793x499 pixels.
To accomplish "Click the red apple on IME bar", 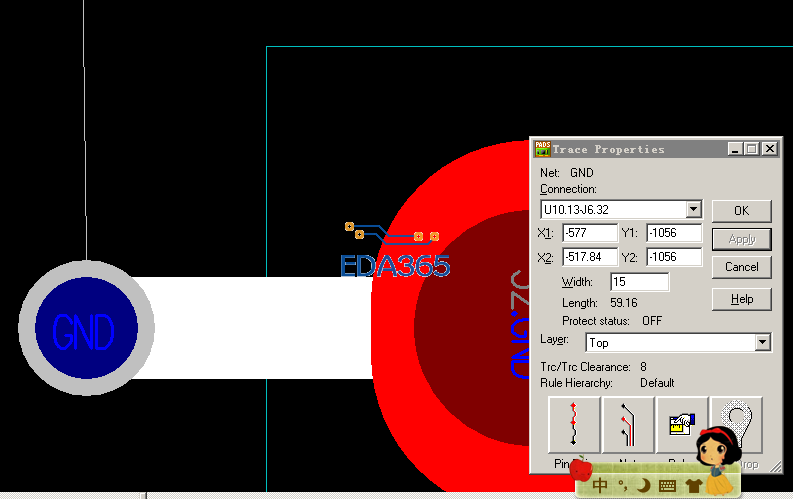I will point(581,469).
